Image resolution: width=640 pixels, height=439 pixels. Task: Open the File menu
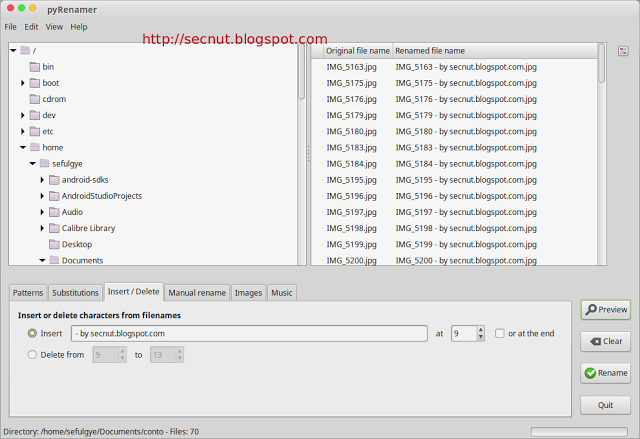click(11, 27)
